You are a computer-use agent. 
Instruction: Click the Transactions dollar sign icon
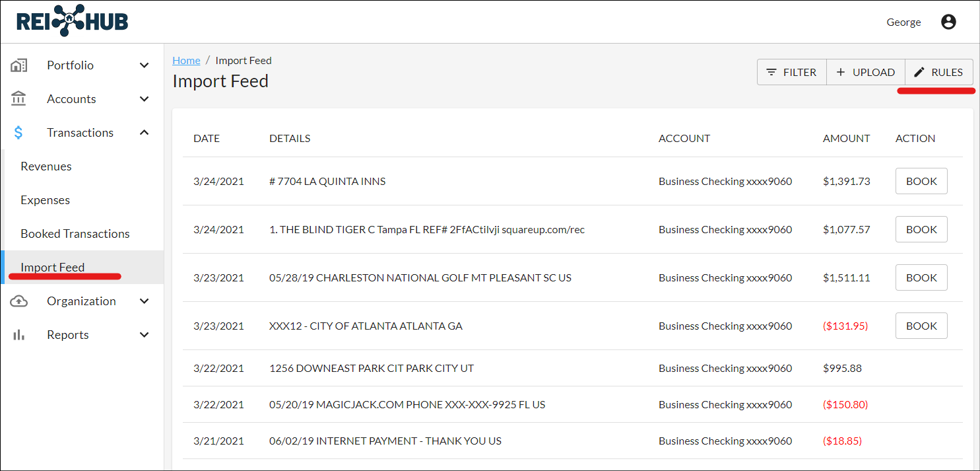pos(19,133)
